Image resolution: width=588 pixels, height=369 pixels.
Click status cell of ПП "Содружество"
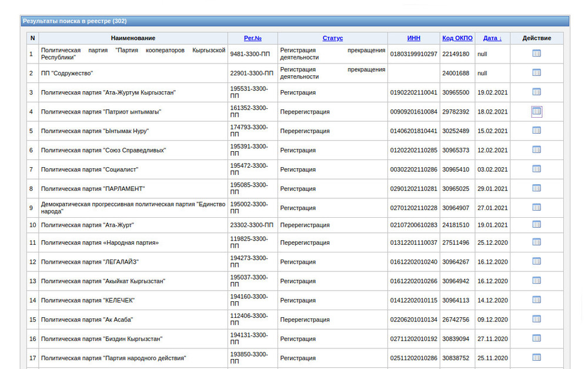[x=333, y=73]
